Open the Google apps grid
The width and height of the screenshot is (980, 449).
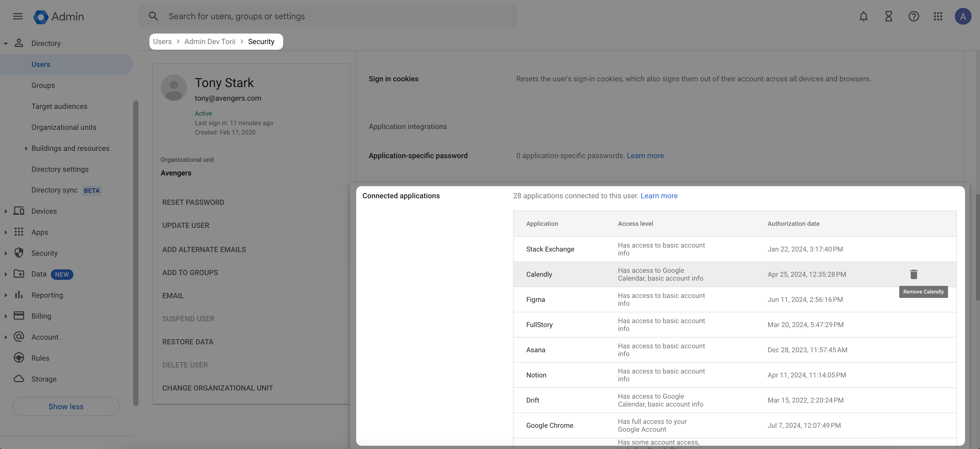(938, 16)
